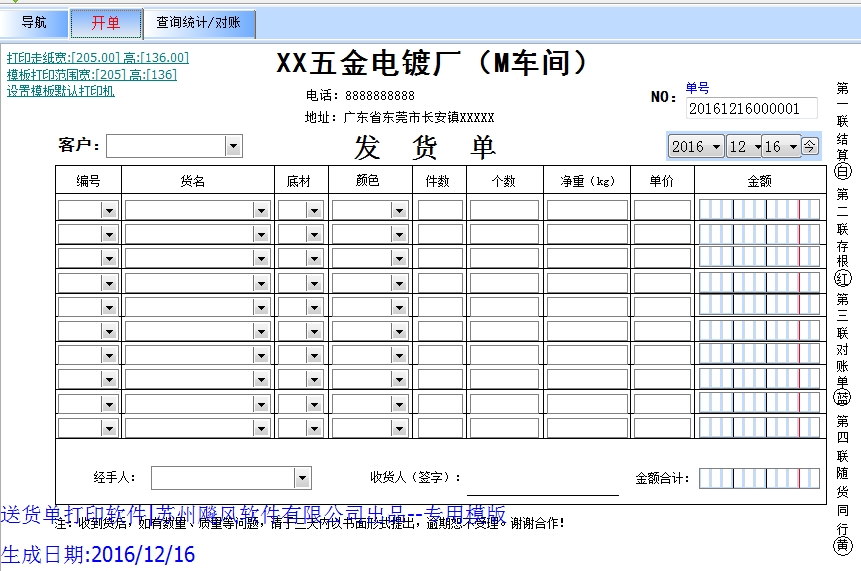Open the 模板打印范围宽 print range link

point(92,74)
